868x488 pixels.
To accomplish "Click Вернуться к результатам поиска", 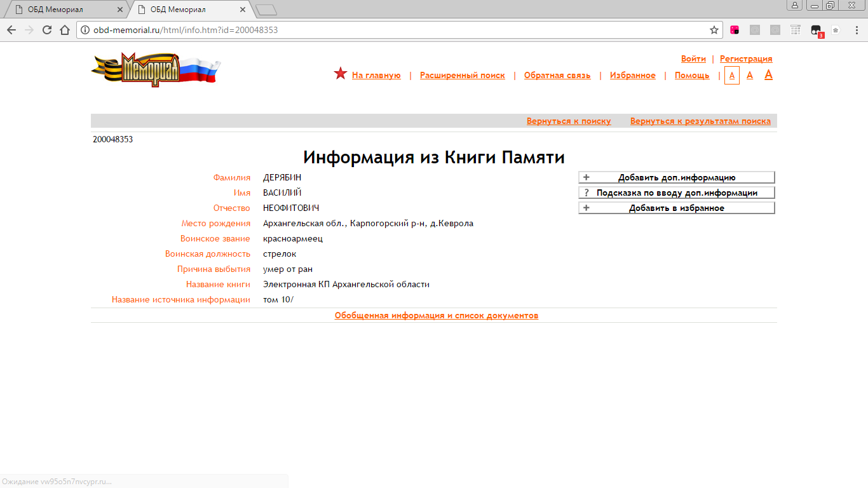I will coord(700,121).
